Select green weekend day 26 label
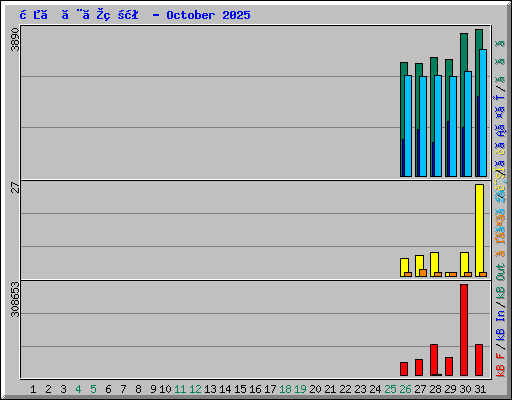This screenshot has height=400, width=512. (x=405, y=389)
